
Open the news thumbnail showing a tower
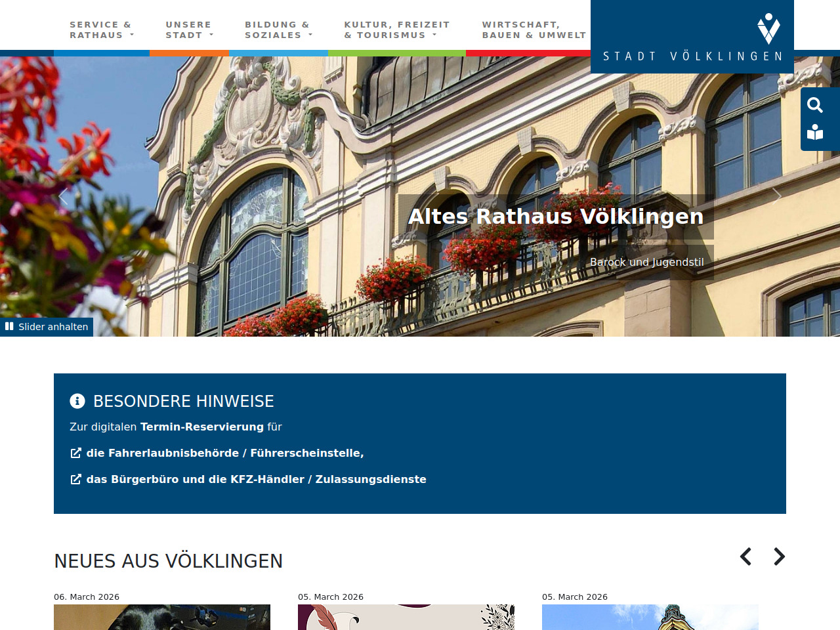pyautogui.click(x=650, y=617)
